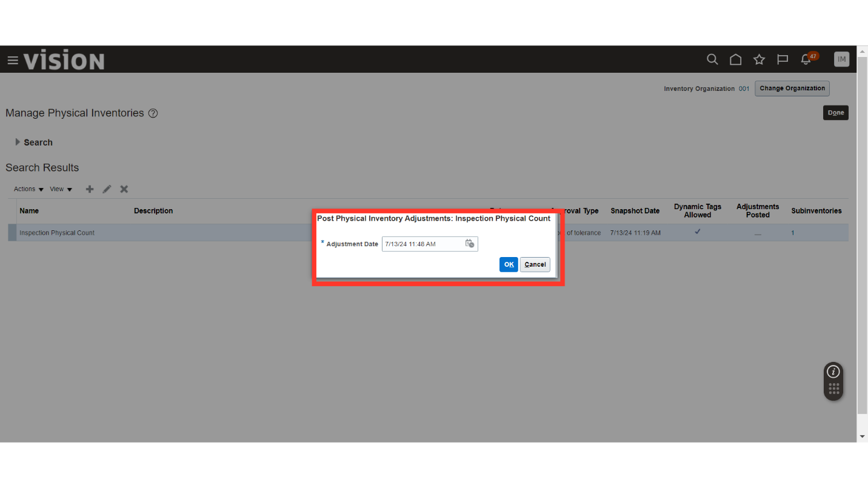Open the hamburger navigation menu
Image resolution: width=868 pixels, height=488 pixels.
coord(13,61)
